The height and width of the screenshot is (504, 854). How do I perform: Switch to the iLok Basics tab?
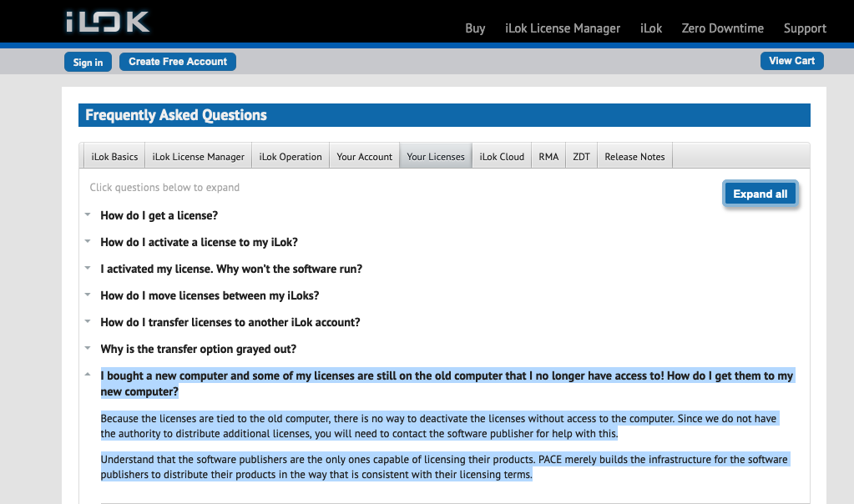tap(114, 157)
